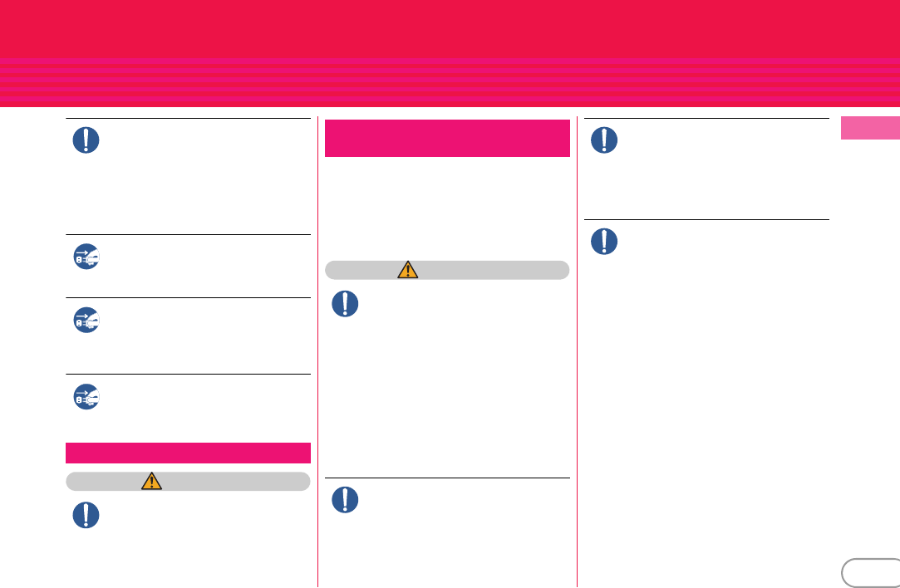The height and width of the screenshot is (588, 900).
Task: Click the rounded page number box
Action: click(x=871, y=572)
